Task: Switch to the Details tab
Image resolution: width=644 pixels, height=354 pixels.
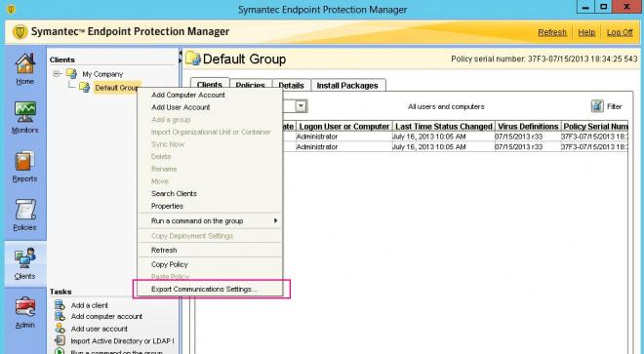Action: tap(291, 85)
